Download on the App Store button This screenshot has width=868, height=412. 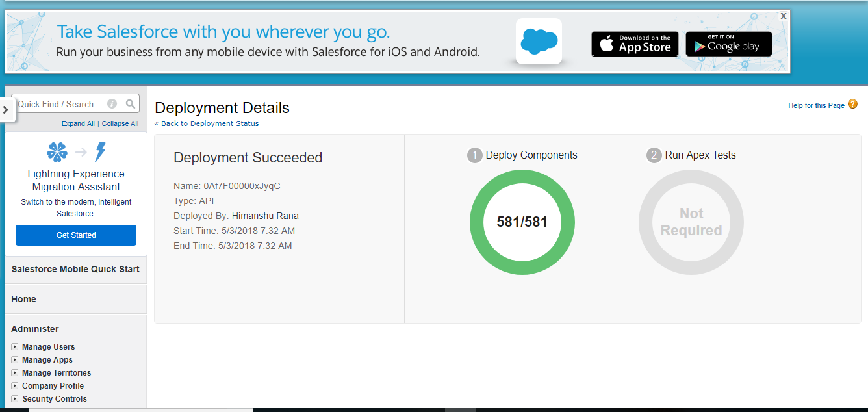coord(635,44)
